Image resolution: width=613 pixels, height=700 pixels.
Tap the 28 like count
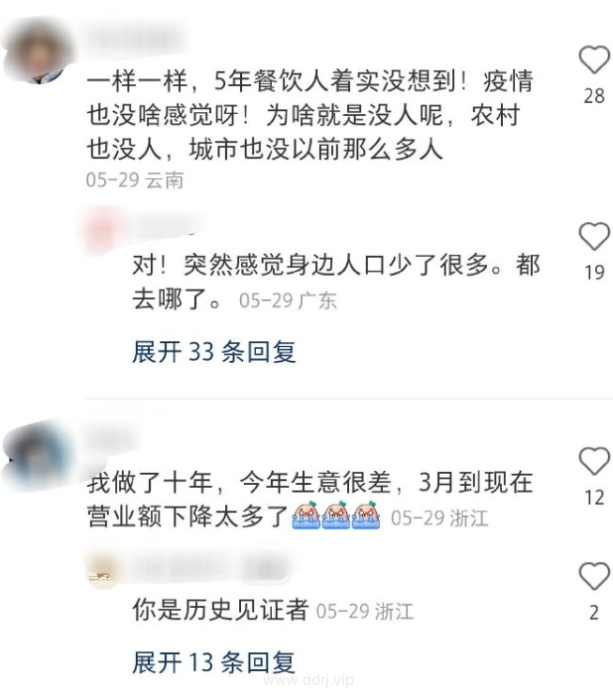click(594, 96)
